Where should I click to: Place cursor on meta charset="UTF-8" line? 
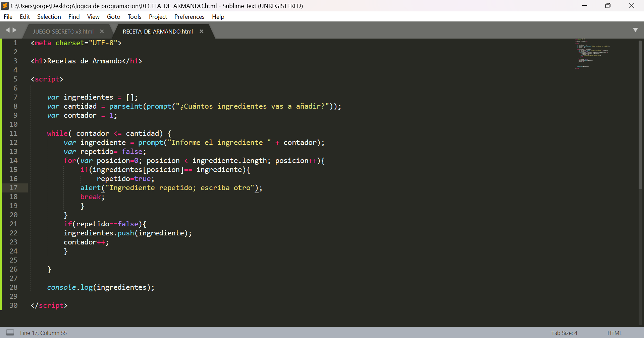pos(76,43)
